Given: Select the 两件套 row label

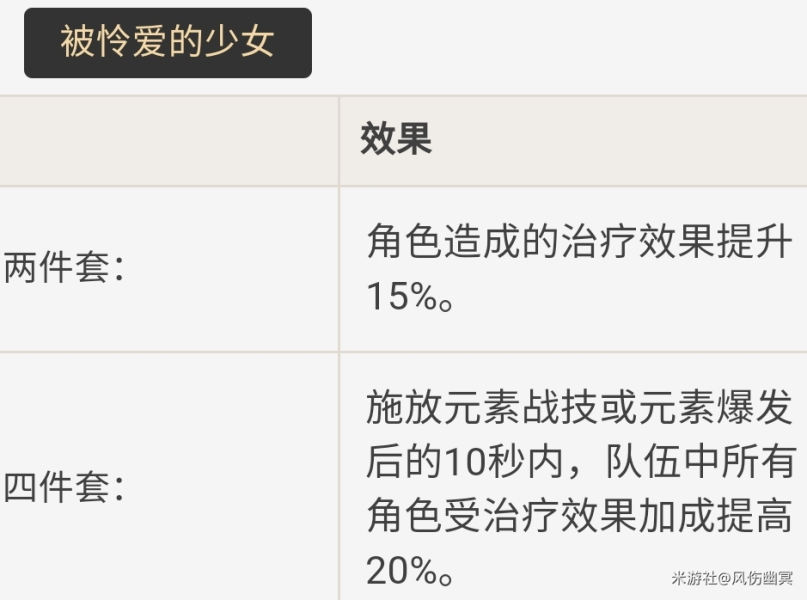Looking at the screenshot, I should pyautogui.click(x=64, y=269).
